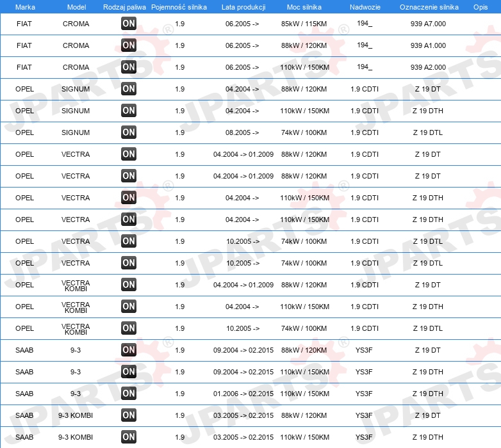Select engine code 939 A2.000
This screenshot has height=448, width=501.
(428, 67)
